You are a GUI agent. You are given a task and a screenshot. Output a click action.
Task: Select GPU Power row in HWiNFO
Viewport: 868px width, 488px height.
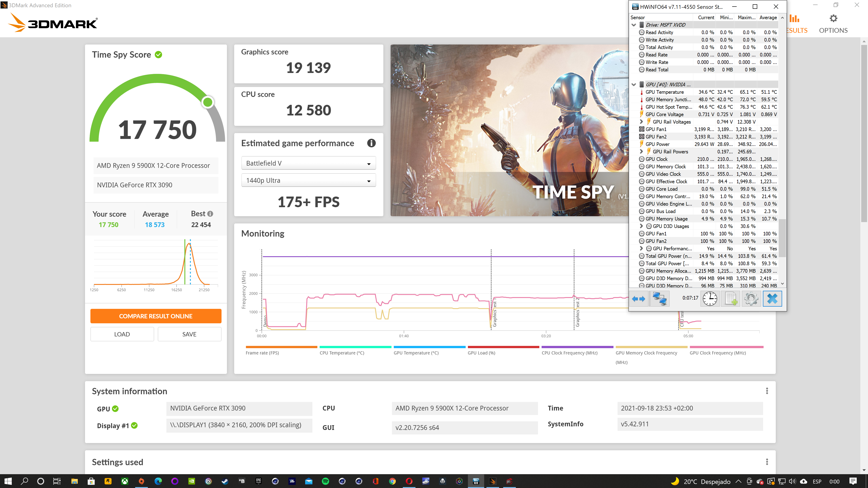[704, 144]
